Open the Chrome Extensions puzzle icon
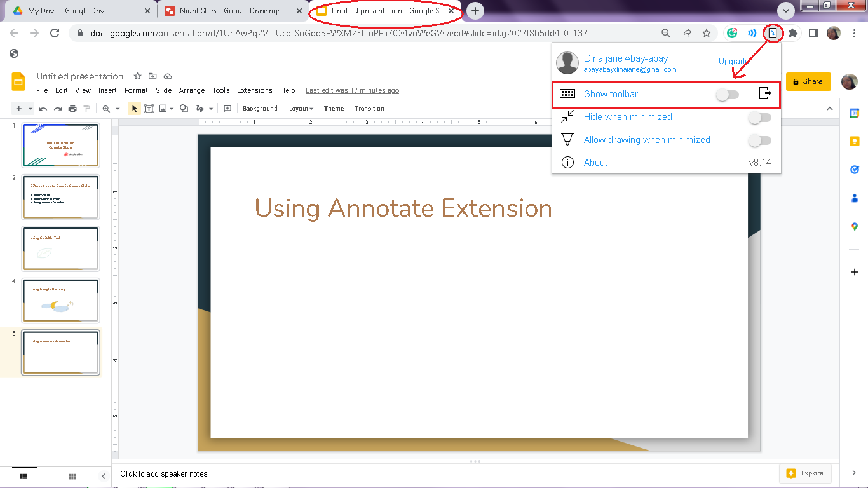868x488 pixels. click(x=793, y=33)
